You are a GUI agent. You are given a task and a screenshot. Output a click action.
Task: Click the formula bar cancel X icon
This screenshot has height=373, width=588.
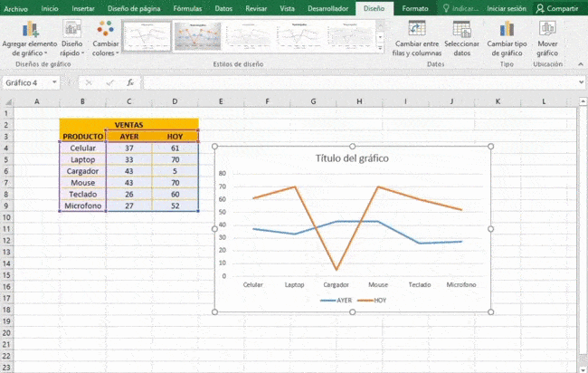coord(89,82)
